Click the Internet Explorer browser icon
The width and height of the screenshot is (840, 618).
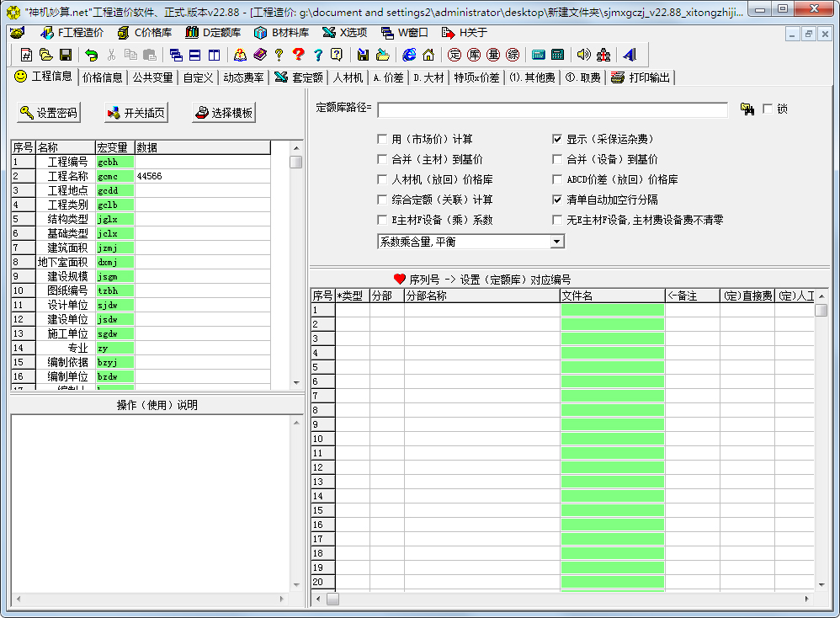click(x=409, y=55)
